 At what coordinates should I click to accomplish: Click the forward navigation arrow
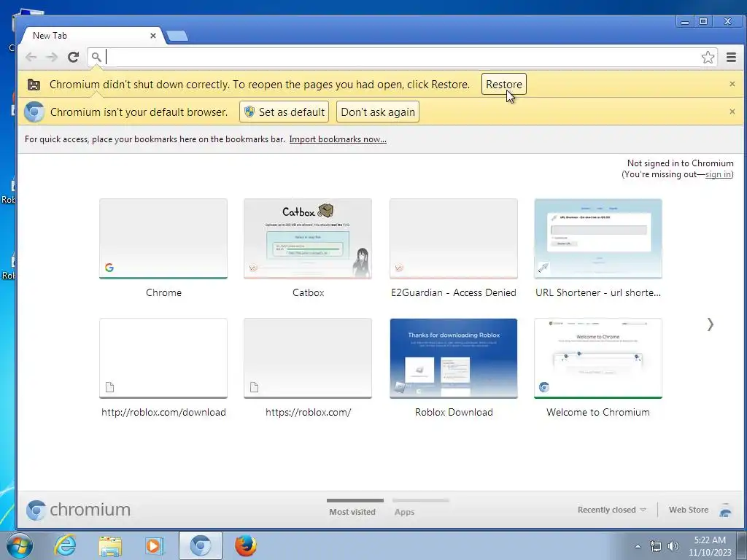tap(52, 57)
